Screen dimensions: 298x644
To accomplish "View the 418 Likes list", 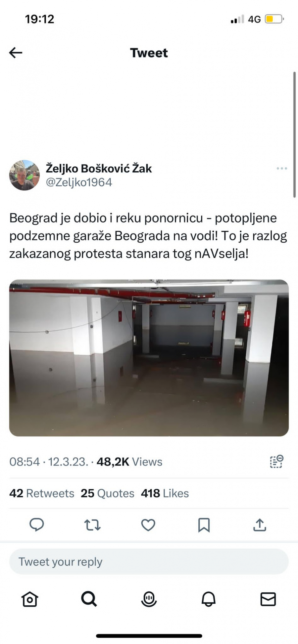I will 165,493.
